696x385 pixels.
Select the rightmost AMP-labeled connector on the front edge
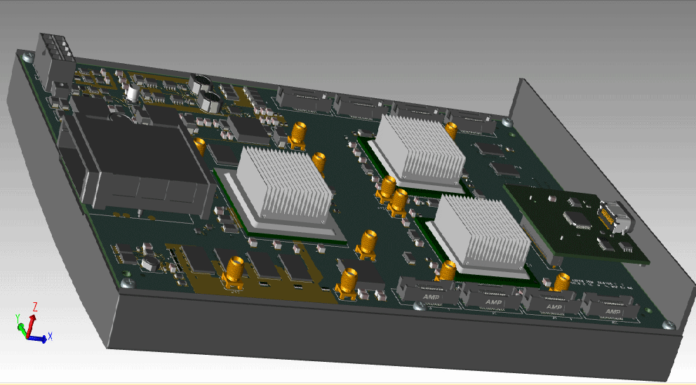point(613,307)
